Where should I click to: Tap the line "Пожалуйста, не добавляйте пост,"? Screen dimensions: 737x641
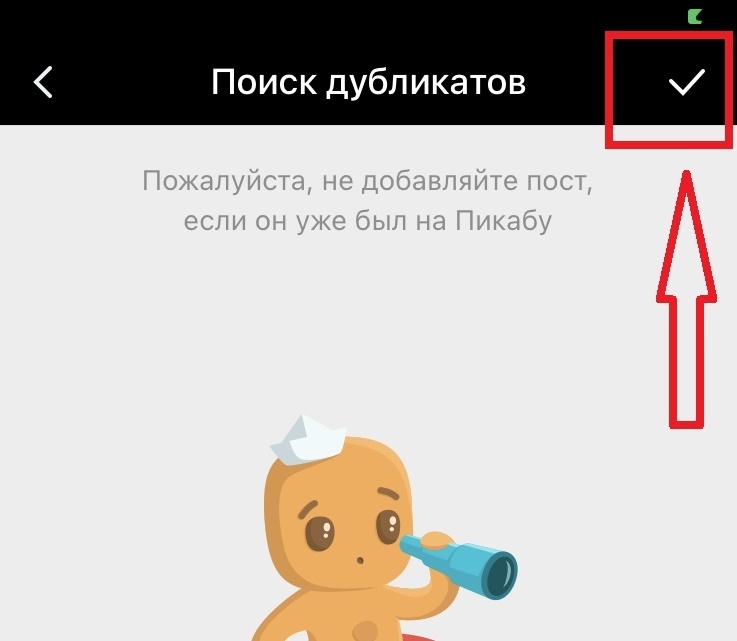[x=368, y=181]
